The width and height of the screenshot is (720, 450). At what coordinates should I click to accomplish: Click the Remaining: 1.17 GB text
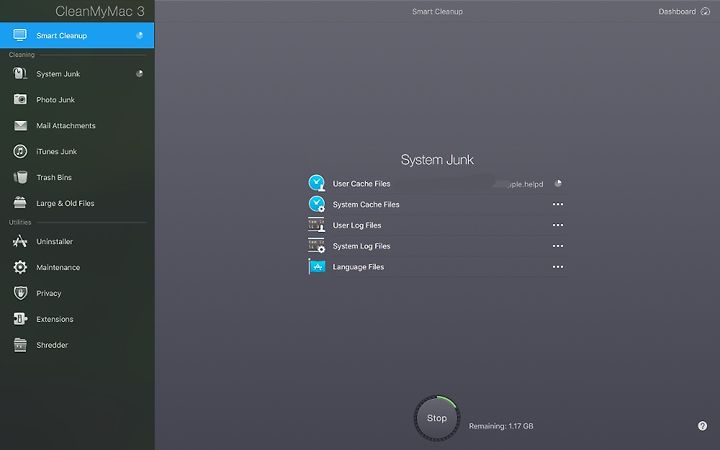coord(501,426)
